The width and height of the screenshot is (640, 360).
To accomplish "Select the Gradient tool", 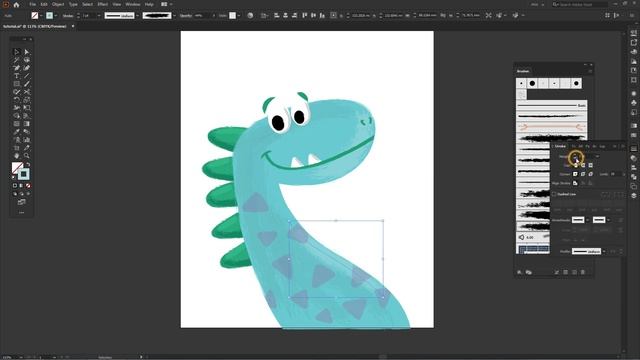I will tap(27, 124).
